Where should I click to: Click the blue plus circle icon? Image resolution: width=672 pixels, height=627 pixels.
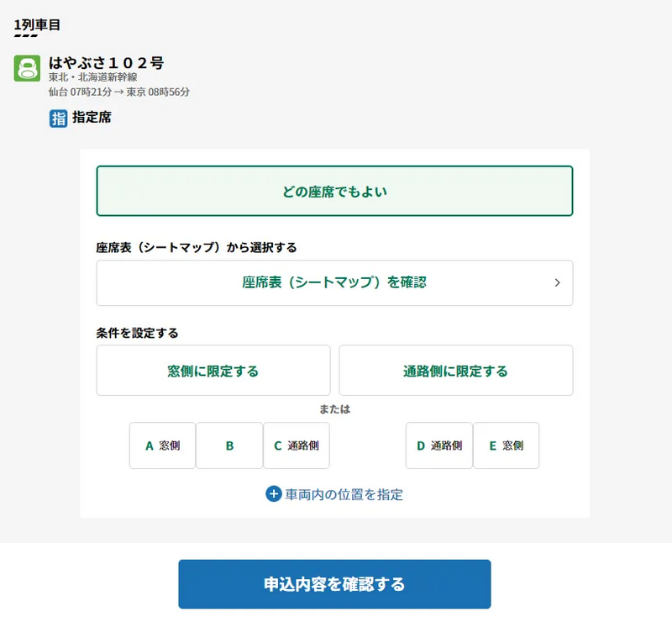[x=274, y=494]
